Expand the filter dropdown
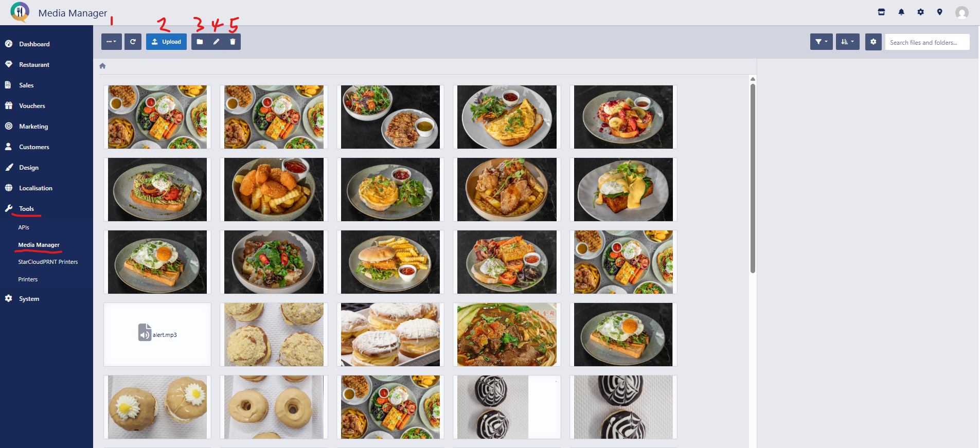Image resolution: width=980 pixels, height=448 pixels. click(x=821, y=42)
